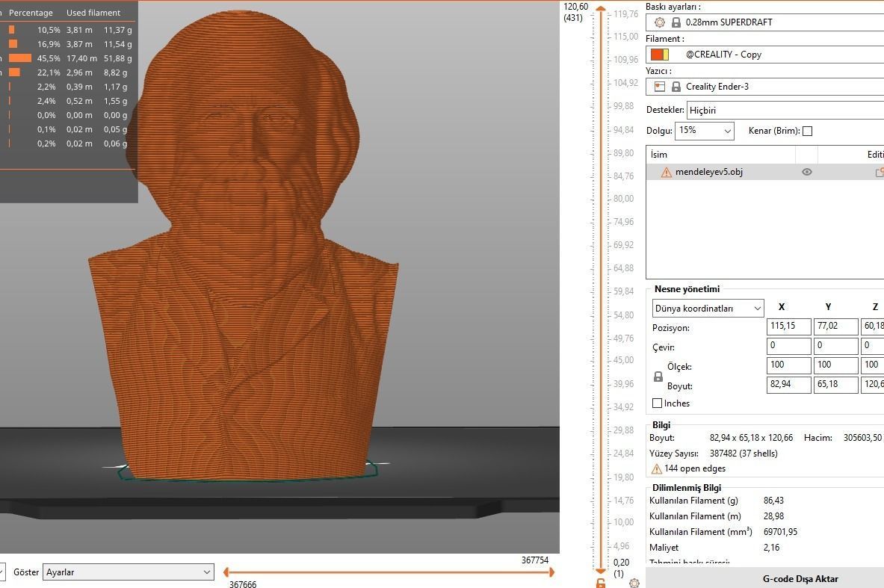884x588 pixels.
Task: Click the 10,5% legend row value
Action: click(49, 30)
